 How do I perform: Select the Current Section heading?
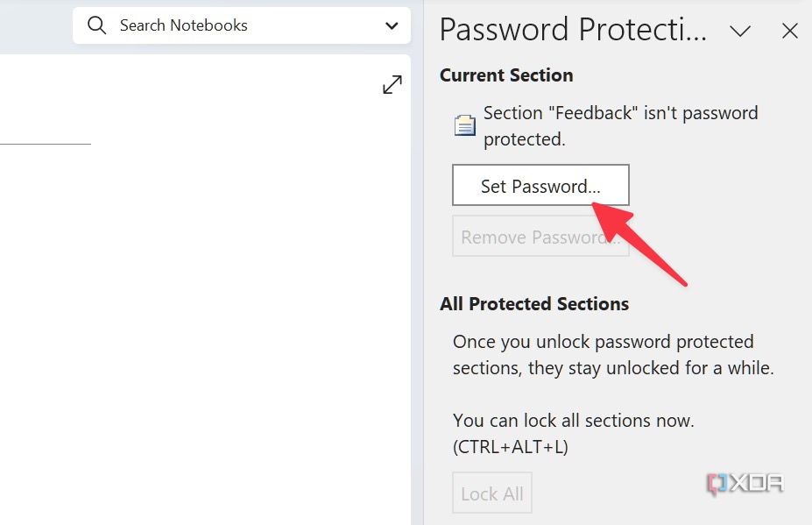tap(505, 75)
